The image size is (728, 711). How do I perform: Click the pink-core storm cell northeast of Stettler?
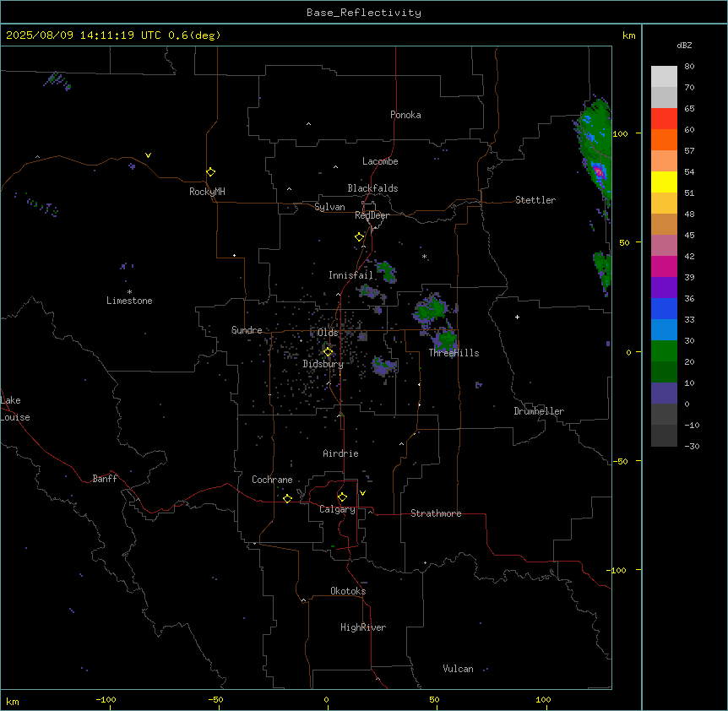point(598,172)
